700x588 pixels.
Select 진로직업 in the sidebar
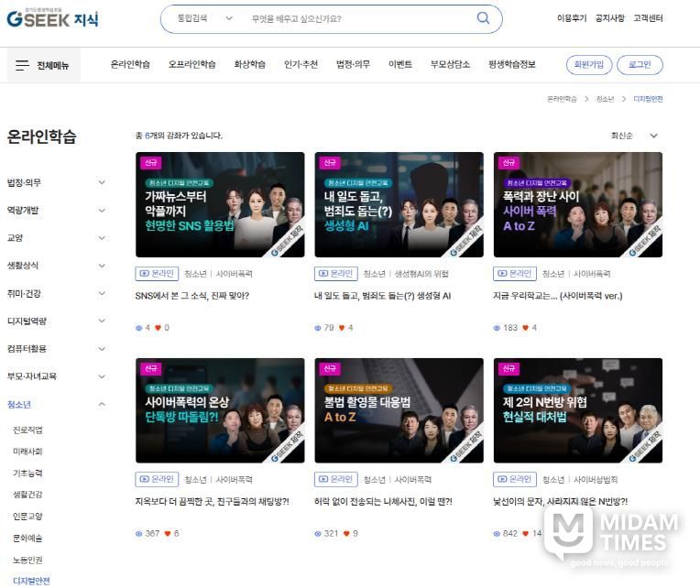(x=27, y=430)
